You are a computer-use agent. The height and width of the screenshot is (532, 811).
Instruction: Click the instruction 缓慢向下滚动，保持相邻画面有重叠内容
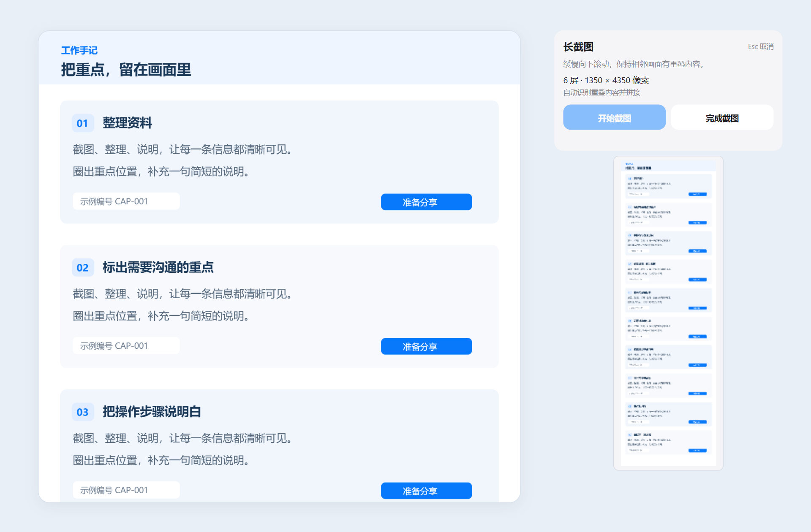(634, 64)
